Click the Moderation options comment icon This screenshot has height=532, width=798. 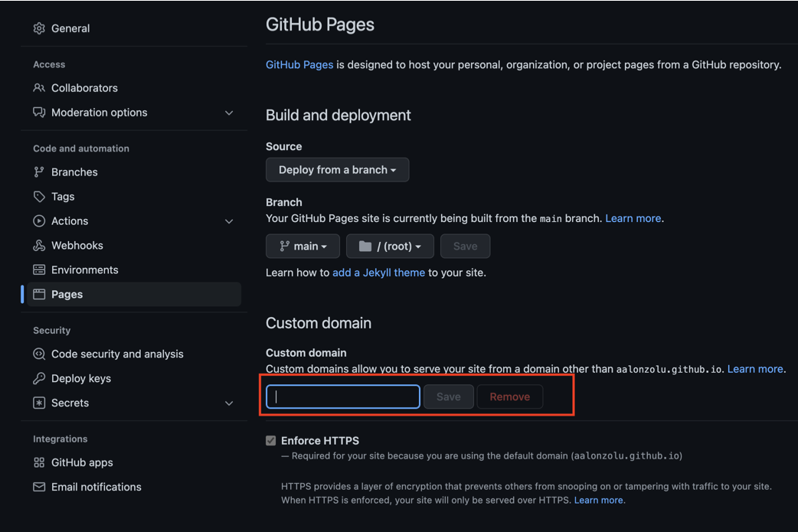click(39, 113)
